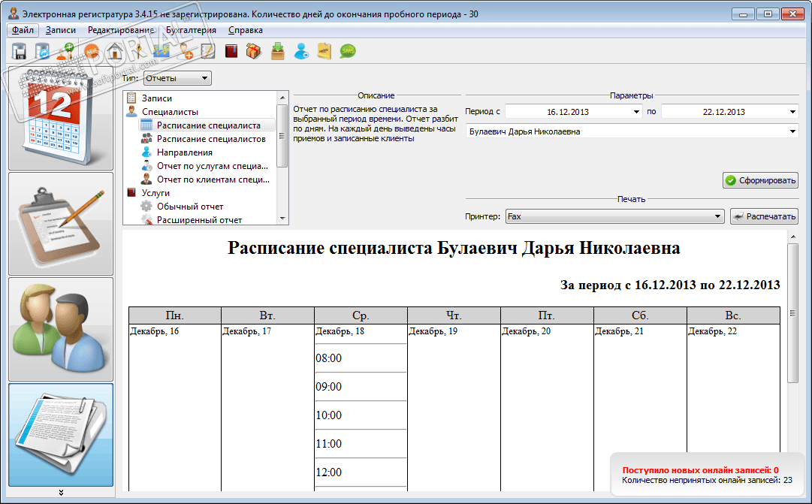Click the gift box toolbar icon
The image size is (812, 504).
point(254,51)
